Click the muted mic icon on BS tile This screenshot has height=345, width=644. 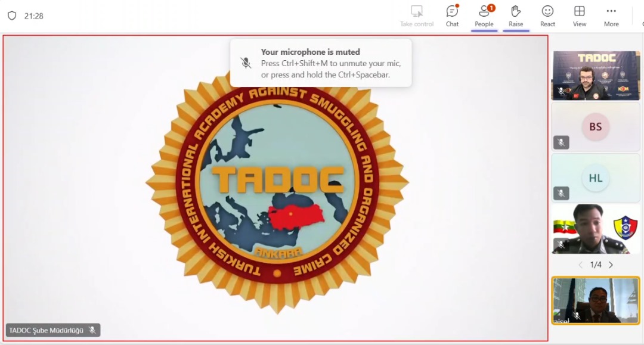click(x=561, y=142)
